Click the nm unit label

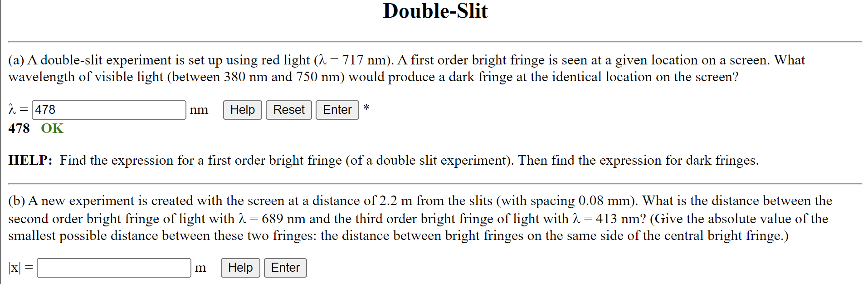pyautogui.click(x=199, y=110)
